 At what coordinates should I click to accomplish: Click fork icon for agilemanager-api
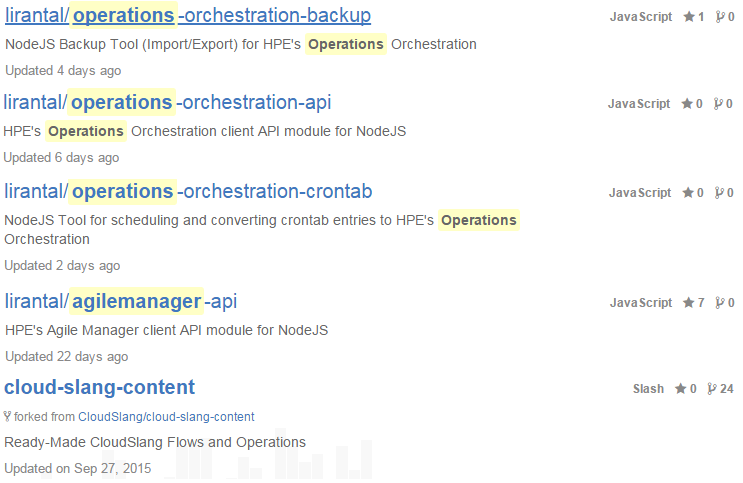point(718,302)
